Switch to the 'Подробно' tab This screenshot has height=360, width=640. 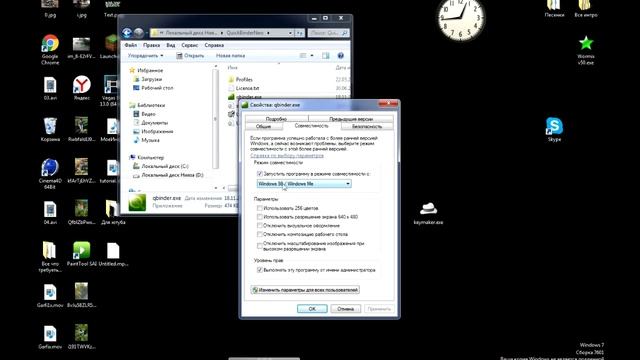pos(276,119)
